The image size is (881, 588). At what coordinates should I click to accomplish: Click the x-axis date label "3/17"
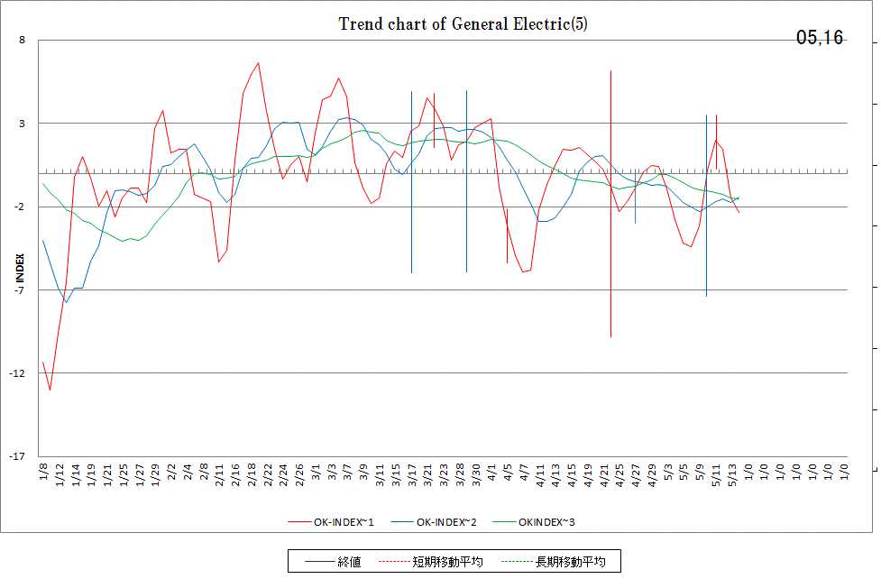coord(411,475)
